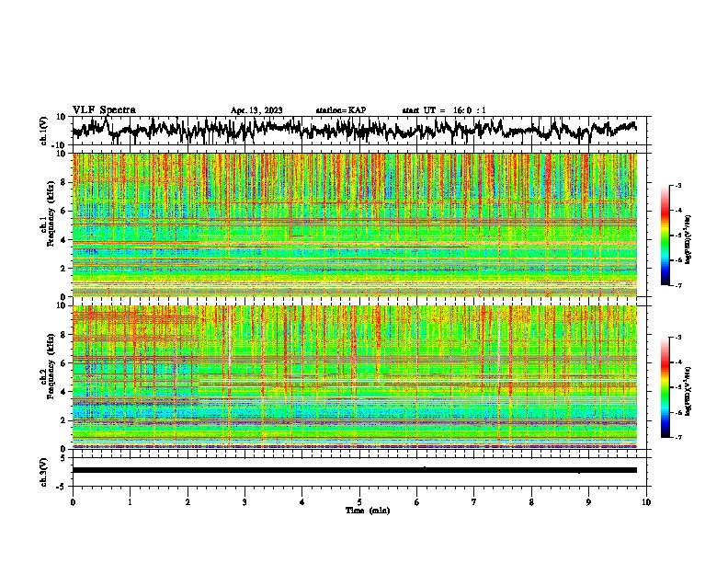This screenshot has height=563, width=728.
Task: Click time axis tick label "7"
Action: (474, 502)
